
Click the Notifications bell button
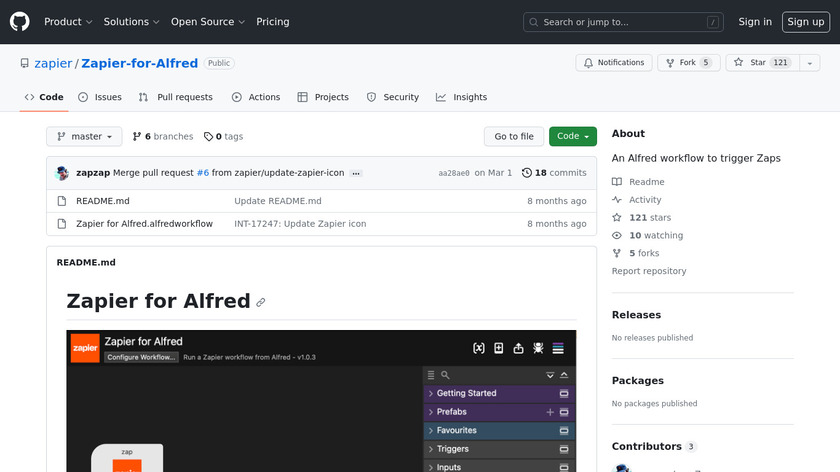click(614, 63)
